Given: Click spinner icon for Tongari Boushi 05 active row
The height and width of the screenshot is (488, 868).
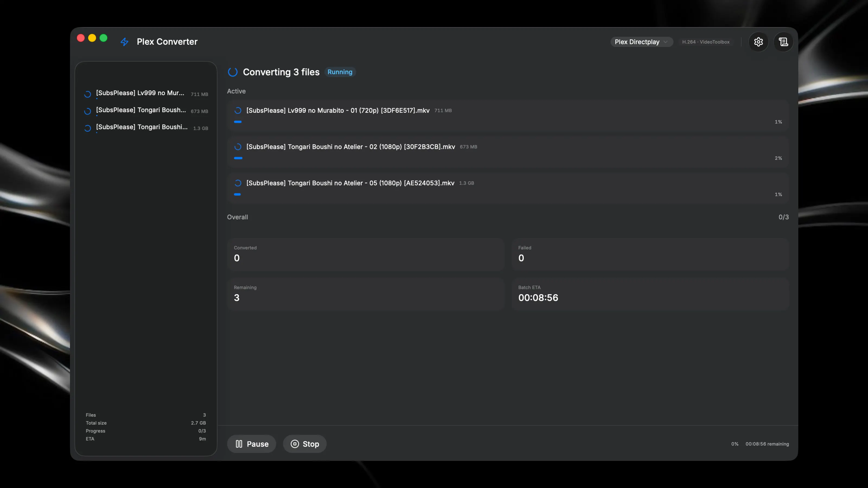Looking at the screenshot, I should click(238, 183).
